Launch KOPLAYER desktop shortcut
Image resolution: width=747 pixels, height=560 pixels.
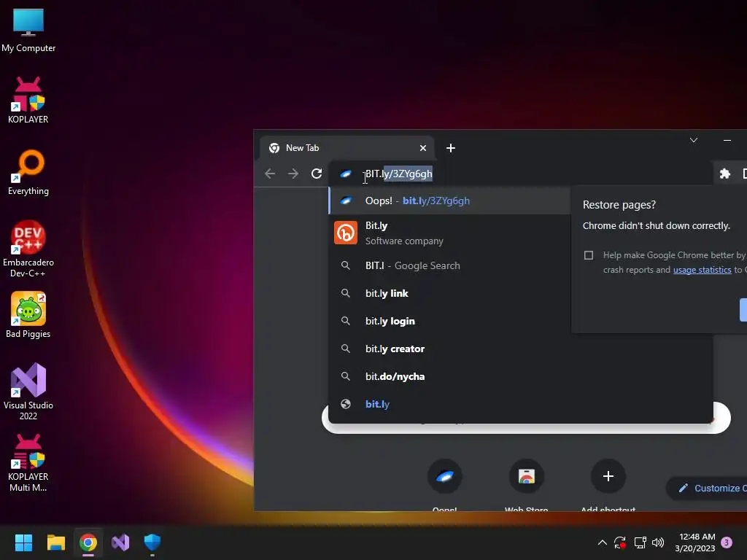(28, 101)
